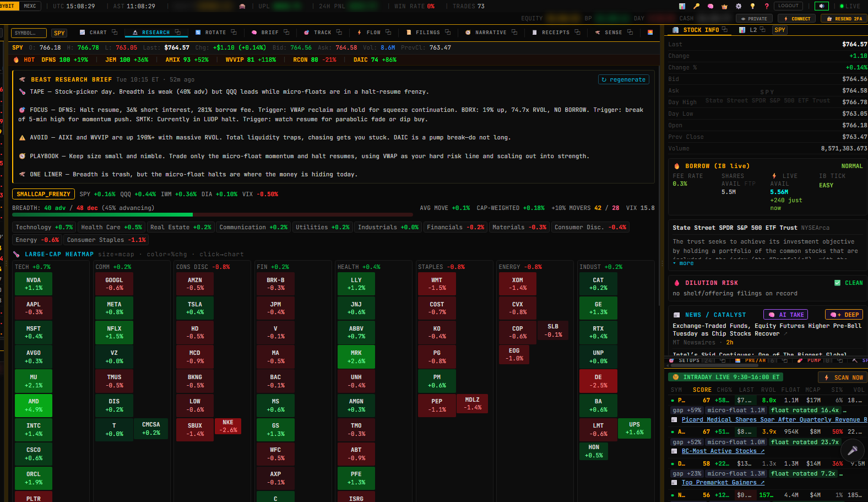
Task: Click the + DEEP analysis button
Action: (844, 315)
